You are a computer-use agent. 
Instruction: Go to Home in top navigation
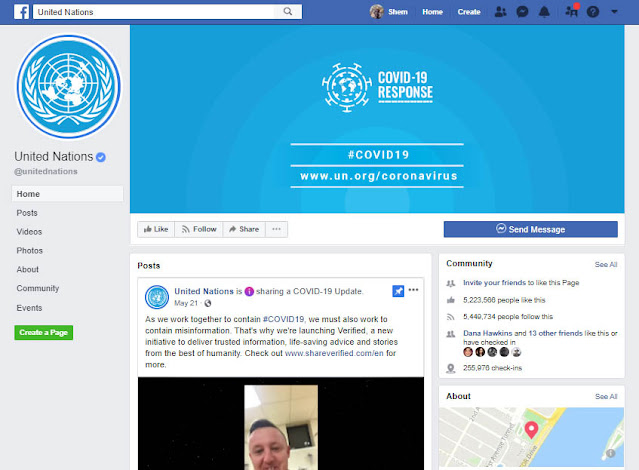(x=432, y=12)
